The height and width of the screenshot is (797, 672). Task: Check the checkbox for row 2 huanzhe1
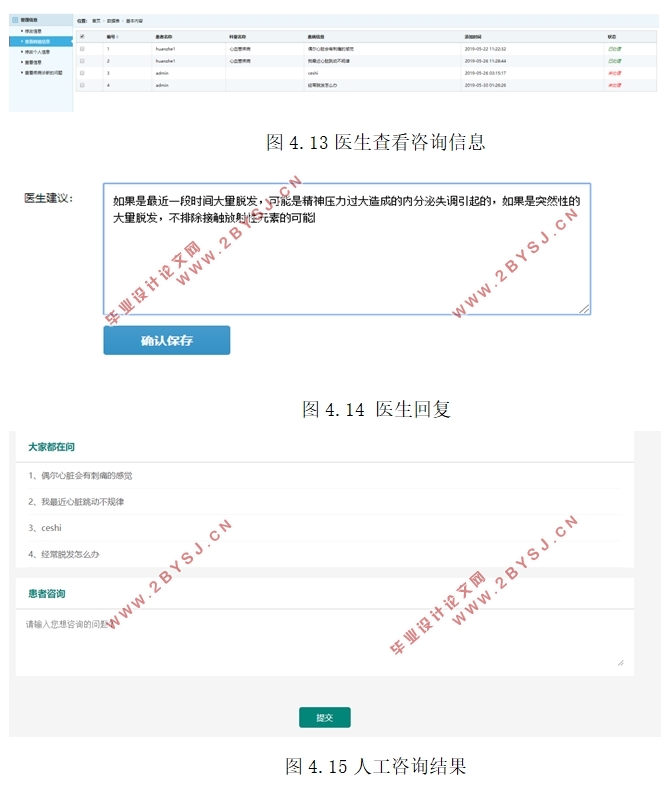(82, 61)
